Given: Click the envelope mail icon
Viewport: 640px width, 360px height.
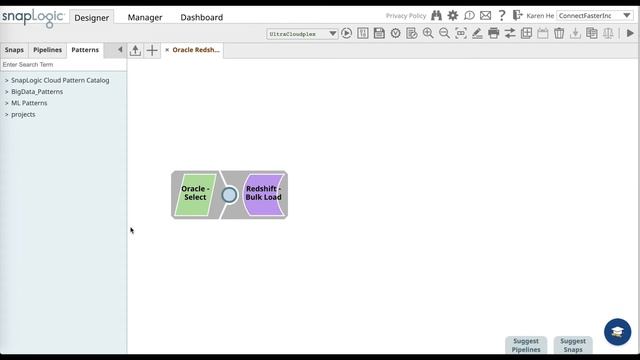Looking at the screenshot, I should point(485,16).
